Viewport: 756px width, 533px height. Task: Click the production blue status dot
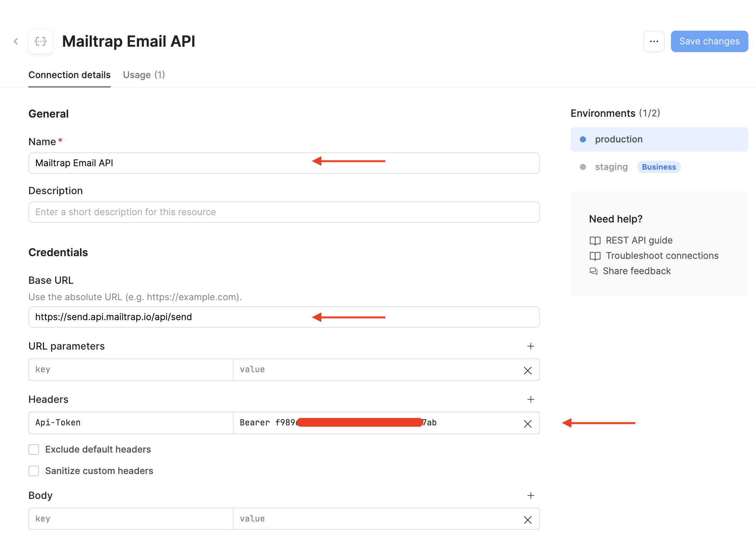pyautogui.click(x=583, y=139)
